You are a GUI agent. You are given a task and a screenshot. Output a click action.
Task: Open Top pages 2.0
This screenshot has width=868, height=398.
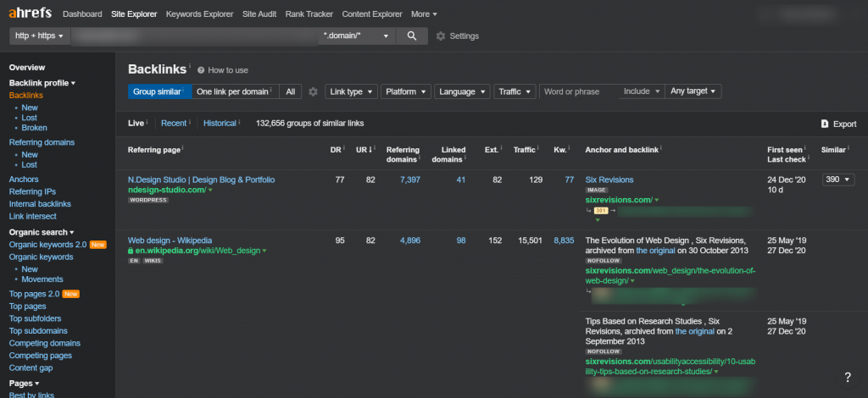(x=34, y=294)
